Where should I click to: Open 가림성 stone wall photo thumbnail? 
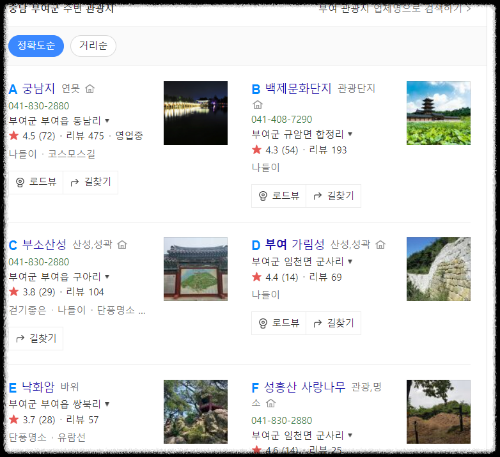pyautogui.click(x=439, y=269)
